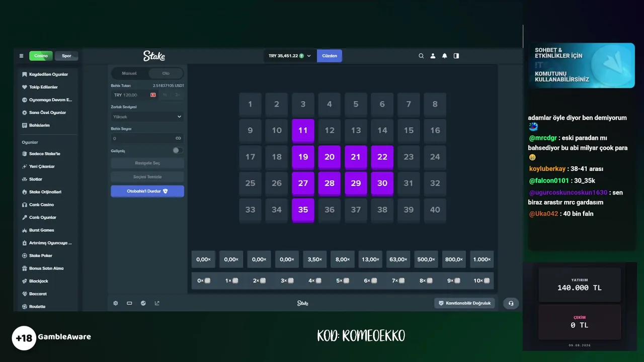This screenshot has width=644, height=362.
Task: Click the 1.000× payout multiplier box
Action: [x=482, y=259]
